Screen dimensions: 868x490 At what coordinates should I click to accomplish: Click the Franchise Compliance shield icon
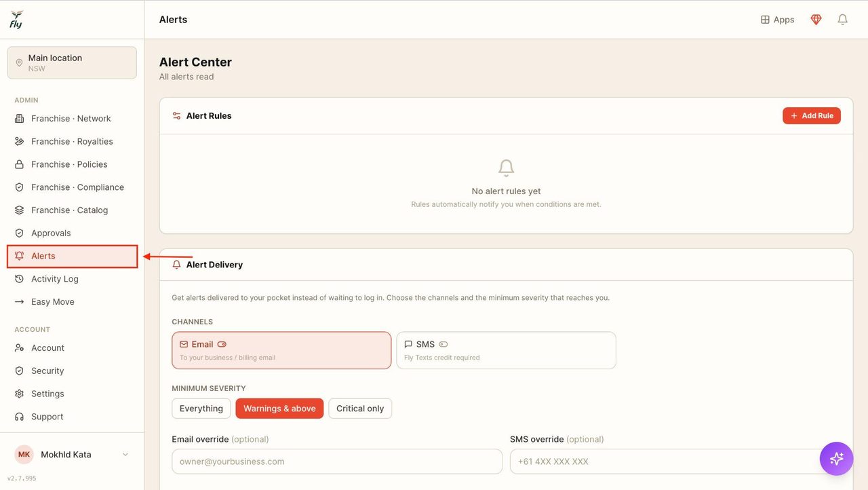(19, 187)
